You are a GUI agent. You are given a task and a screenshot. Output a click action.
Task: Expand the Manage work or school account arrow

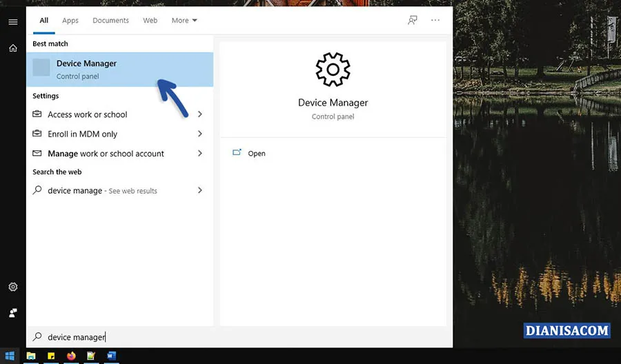200,153
